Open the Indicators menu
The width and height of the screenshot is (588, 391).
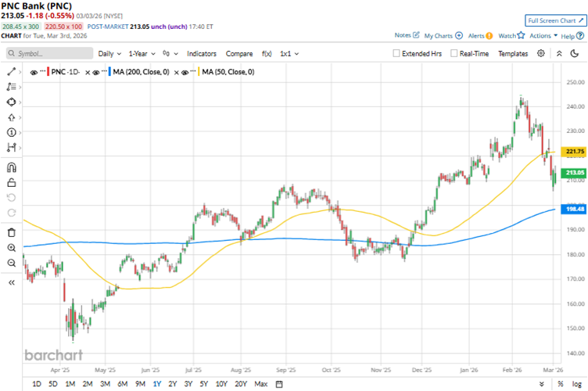202,54
